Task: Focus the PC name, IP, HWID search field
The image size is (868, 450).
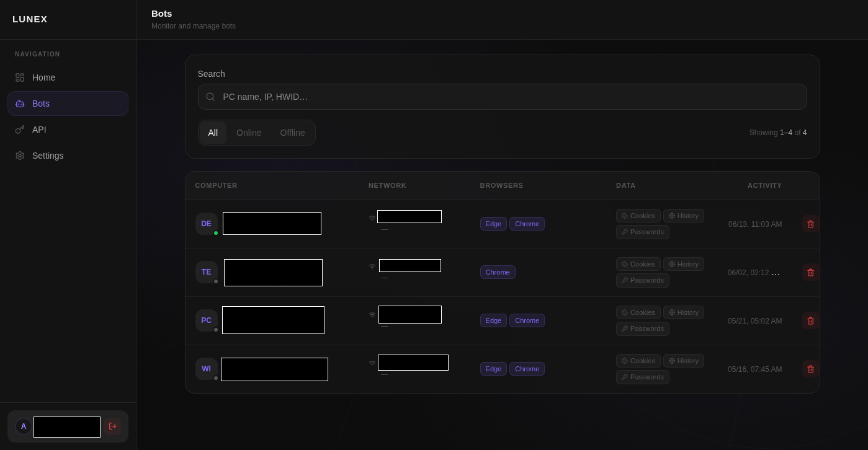Action: [x=502, y=97]
